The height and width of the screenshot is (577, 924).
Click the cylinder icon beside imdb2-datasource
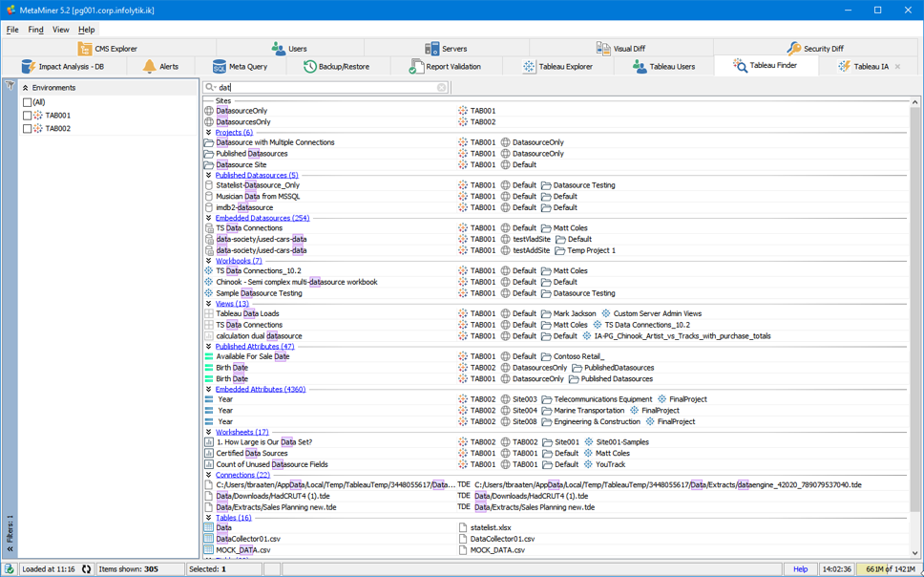tap(209, 207)
